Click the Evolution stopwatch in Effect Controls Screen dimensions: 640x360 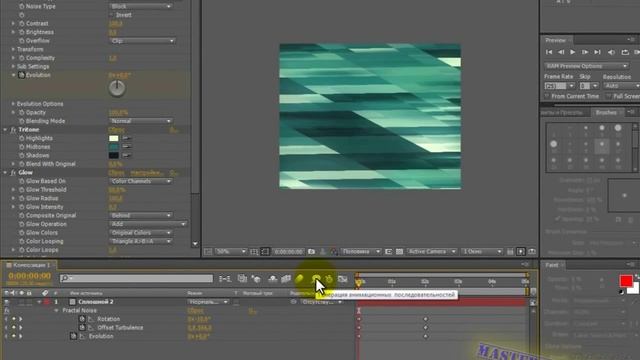click(x=22, y=75)
